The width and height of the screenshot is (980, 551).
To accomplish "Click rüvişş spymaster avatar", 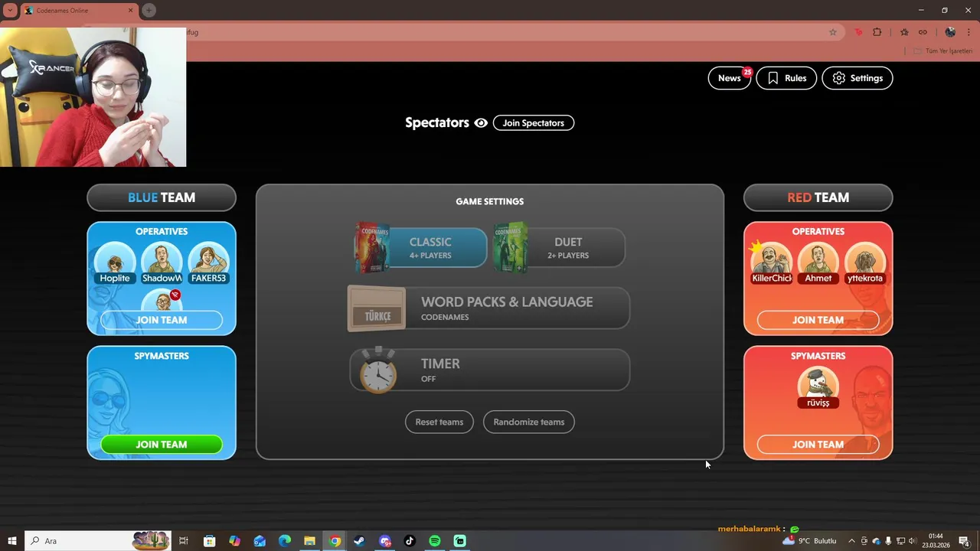I will (818, 387).
